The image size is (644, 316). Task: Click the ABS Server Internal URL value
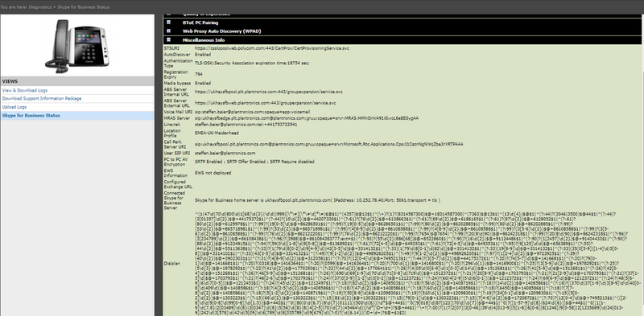coord(269,92)
